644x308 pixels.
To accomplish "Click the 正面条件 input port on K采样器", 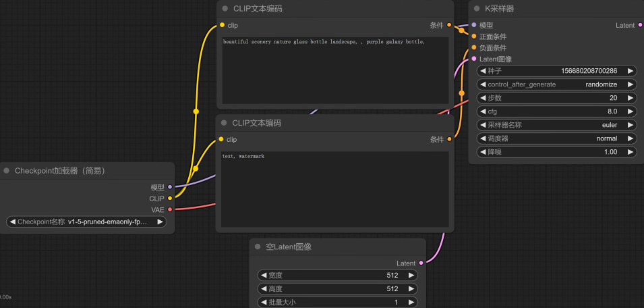I will click(x=474, y=36).
